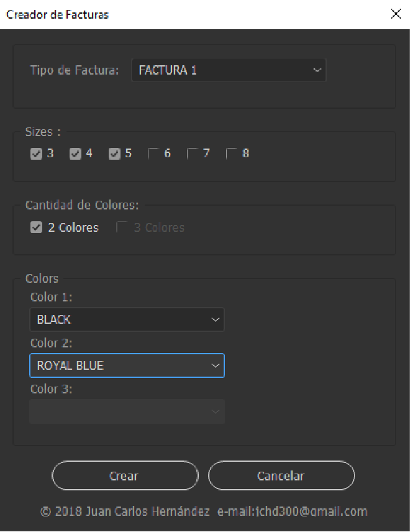Enable the size 8 checkbox

point(232,154)
